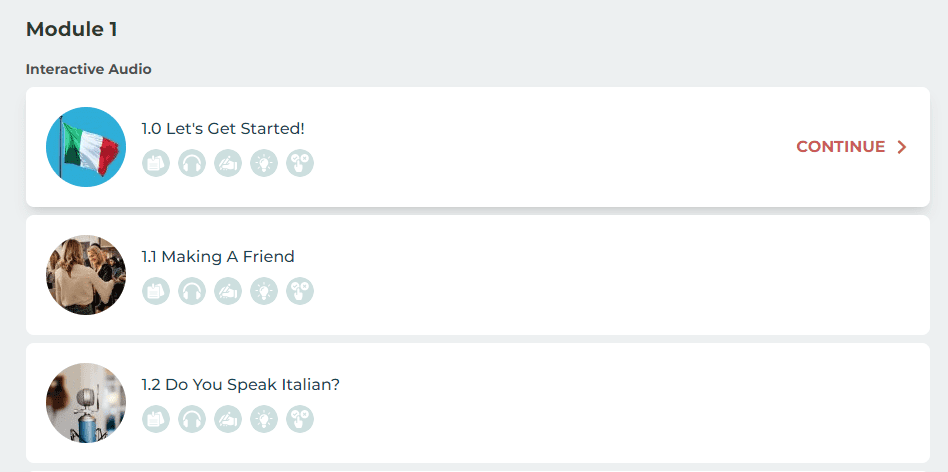Image resolution: width=948 pixels, height=472 pixels.
Task: Click lightbulb icon under Do You Speak Italian
Action: click(264, 419)
